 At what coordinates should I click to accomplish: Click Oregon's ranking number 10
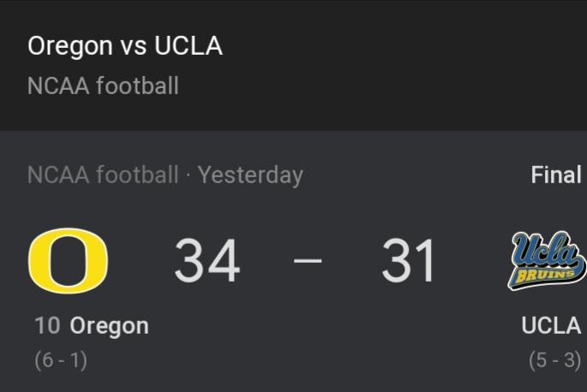pyautogui.click(x=47, y=326)
